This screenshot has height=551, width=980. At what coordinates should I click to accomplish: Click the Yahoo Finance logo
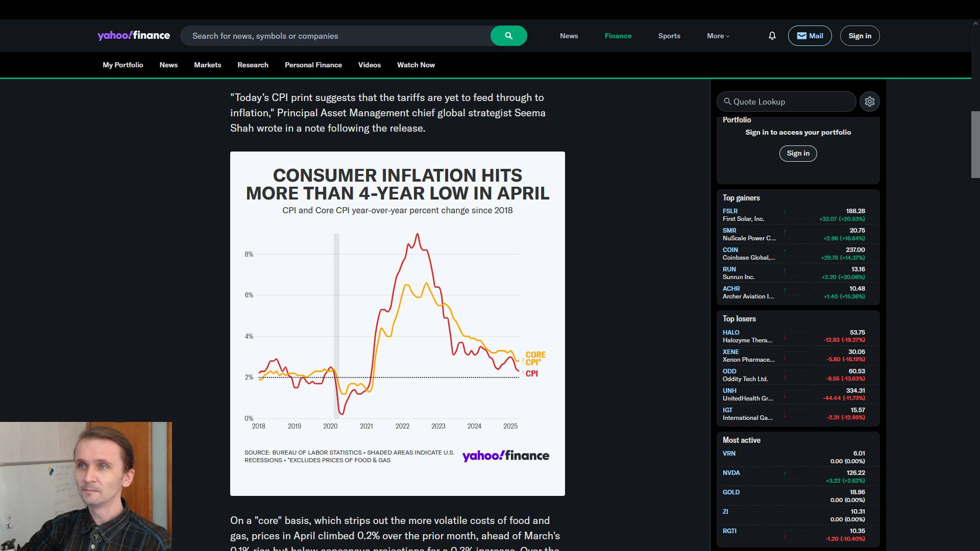[x=134, y=36]
